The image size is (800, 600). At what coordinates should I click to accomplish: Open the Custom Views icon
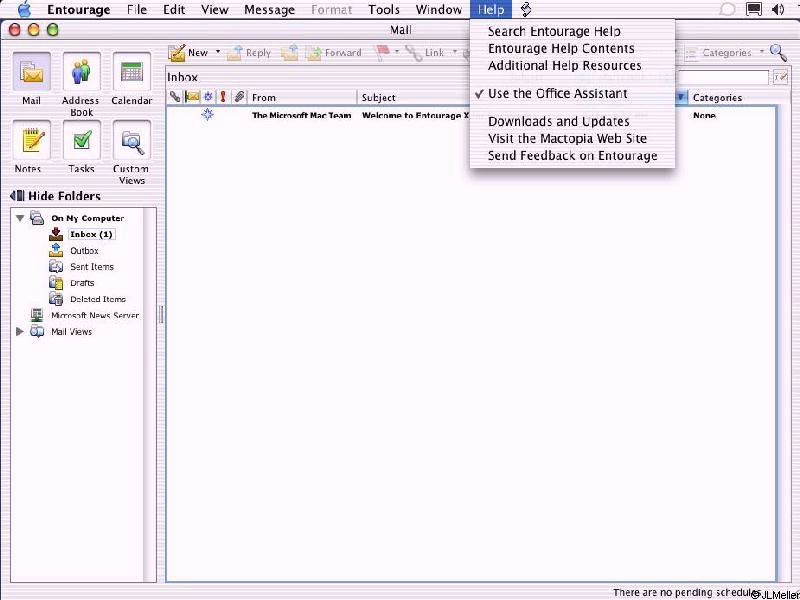[132, 140]
